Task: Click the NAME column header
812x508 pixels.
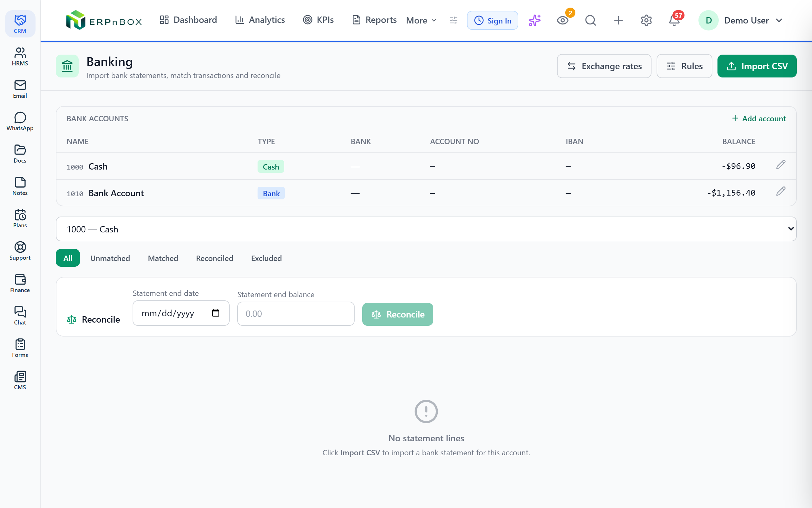Action: click(77, 142)
